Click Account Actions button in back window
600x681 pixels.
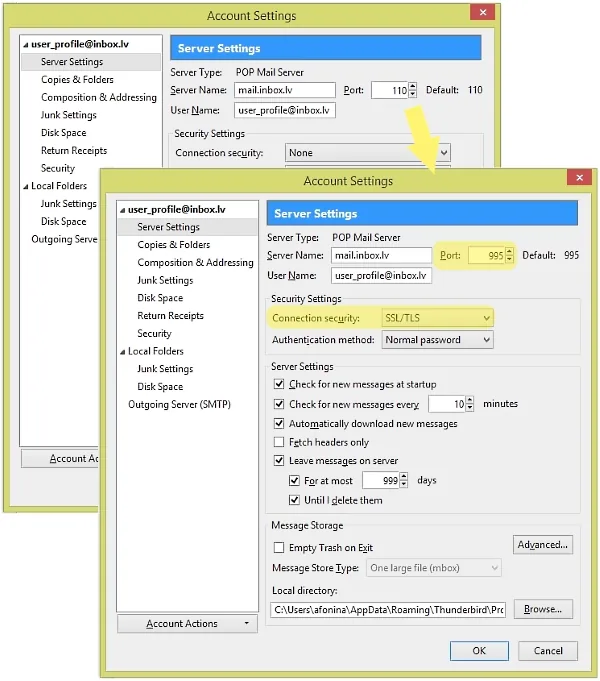[60, 459]
